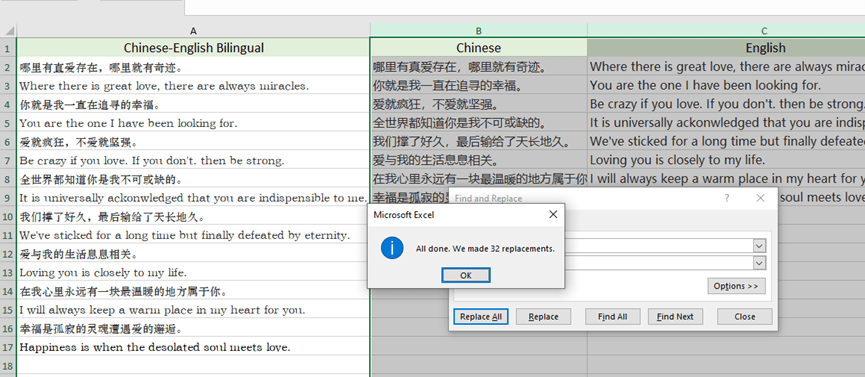Open the Replace with dropdown arrow
The height and width of the screenshot is (377, 865).
(x=759, y=263)
